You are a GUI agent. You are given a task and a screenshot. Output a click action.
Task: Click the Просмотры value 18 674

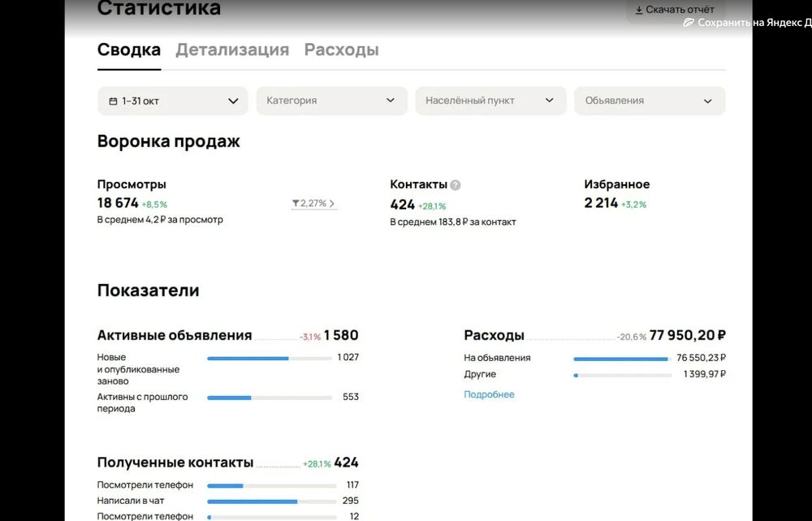tap(118, 203)
